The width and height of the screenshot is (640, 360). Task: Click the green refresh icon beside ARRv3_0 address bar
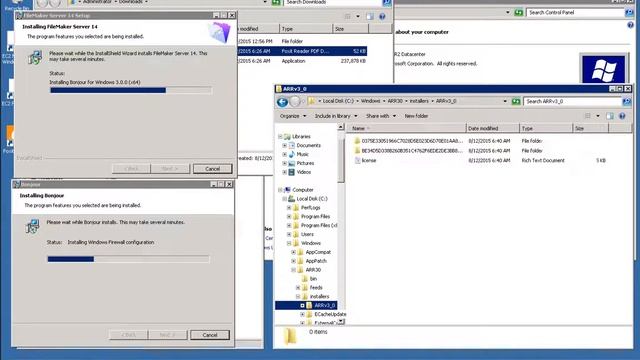pos(516,101)
